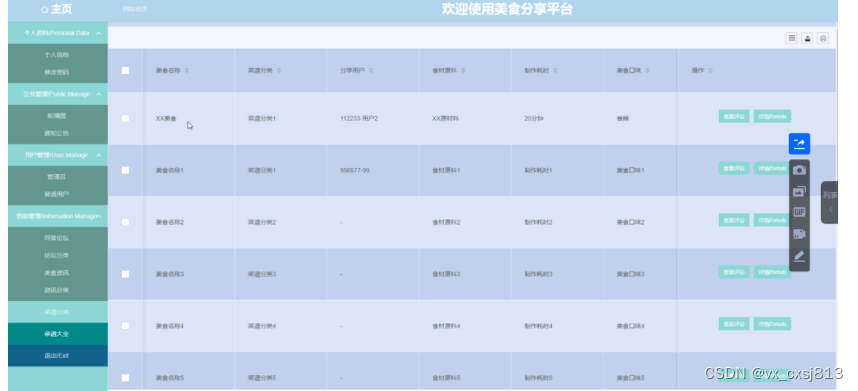Image resolution: width=858 pixels, height=391 pixels.
Task: Check the box for 美食名称3 row
Action: (x=125, y=274)
